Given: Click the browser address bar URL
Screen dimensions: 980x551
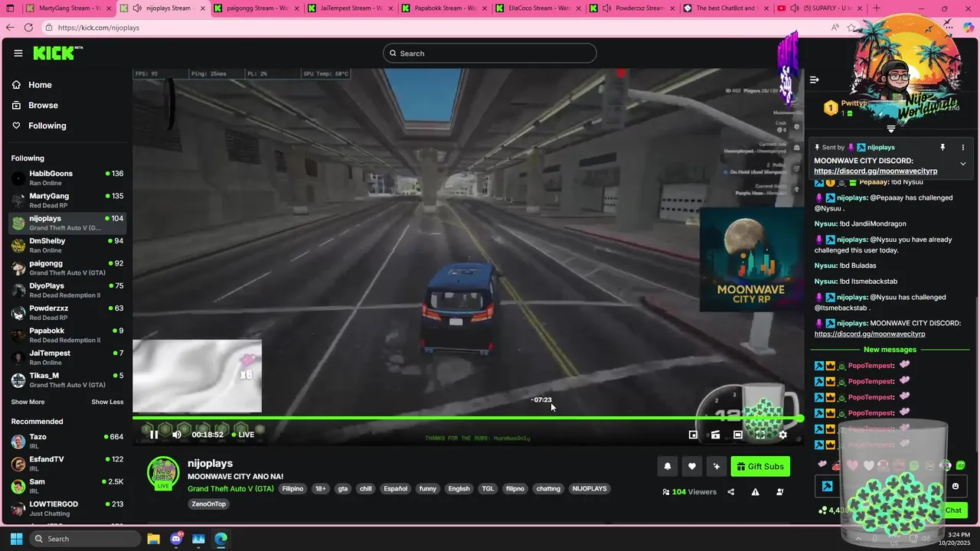Looking at the screenshot, I should tap(99, 28).
